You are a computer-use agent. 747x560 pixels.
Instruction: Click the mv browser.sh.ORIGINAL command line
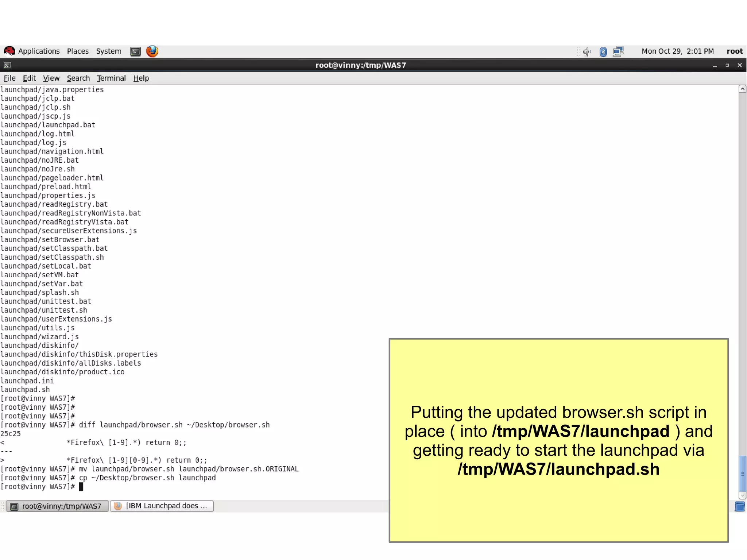150,469
